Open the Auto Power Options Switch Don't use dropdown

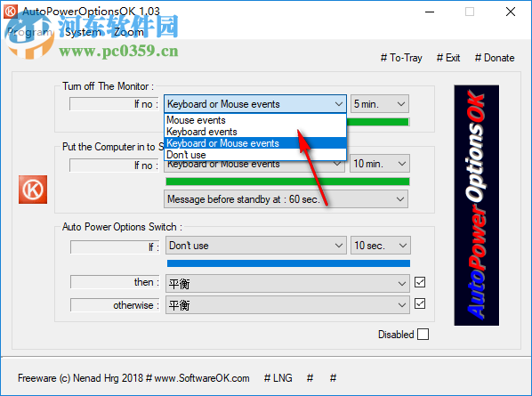click(x=256, y=246)
